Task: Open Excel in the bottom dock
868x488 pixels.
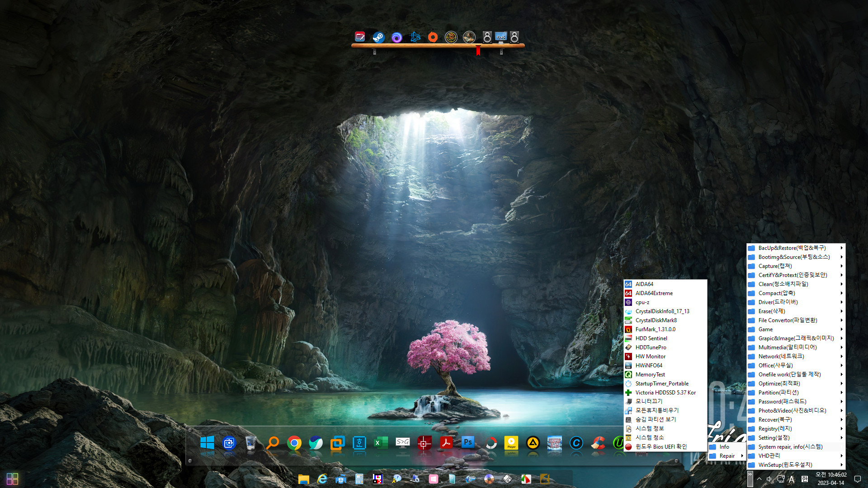Action: pos(381,443)
